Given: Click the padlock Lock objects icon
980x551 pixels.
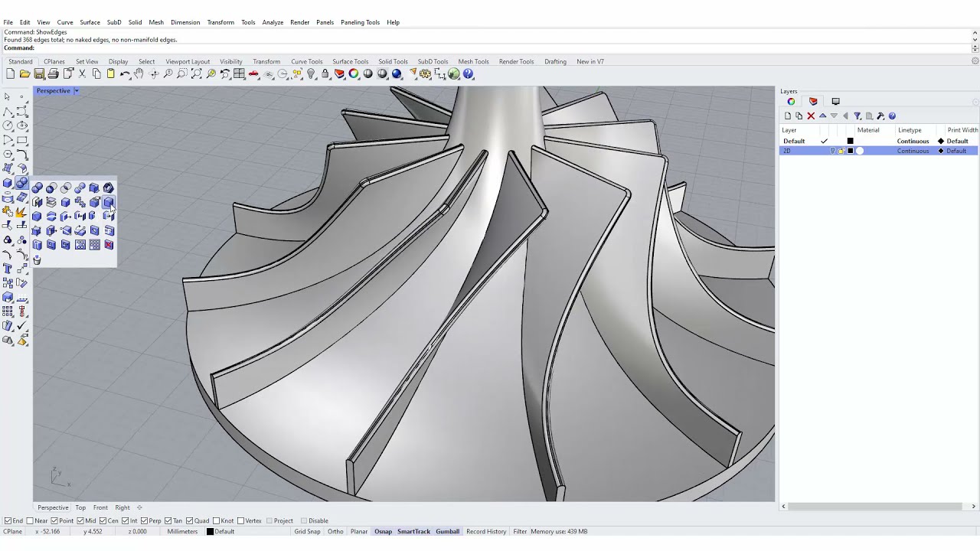Looking at the screenshot, I should [325, 74].
